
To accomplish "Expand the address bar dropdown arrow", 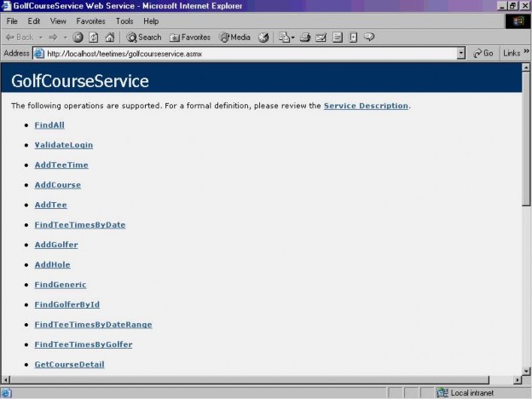I will pyautogui.click(x=461, y=53).
